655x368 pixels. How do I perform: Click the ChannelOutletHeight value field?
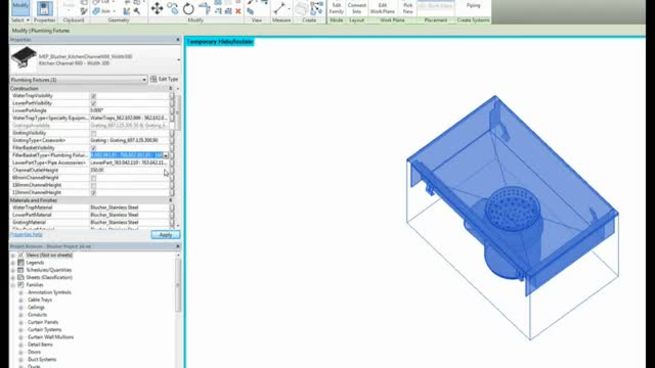pyautogui.click(x=129, y=170)
